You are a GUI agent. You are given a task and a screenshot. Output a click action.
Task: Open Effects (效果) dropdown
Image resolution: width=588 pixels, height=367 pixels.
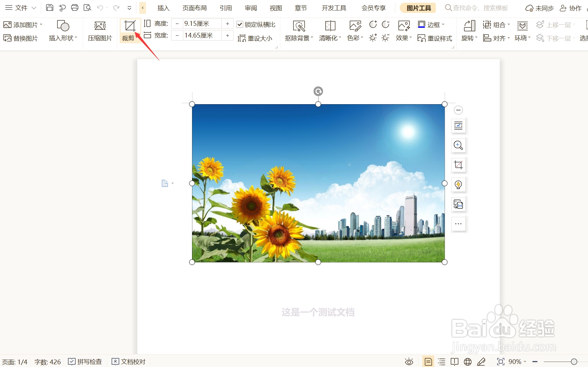coord(411,38)
